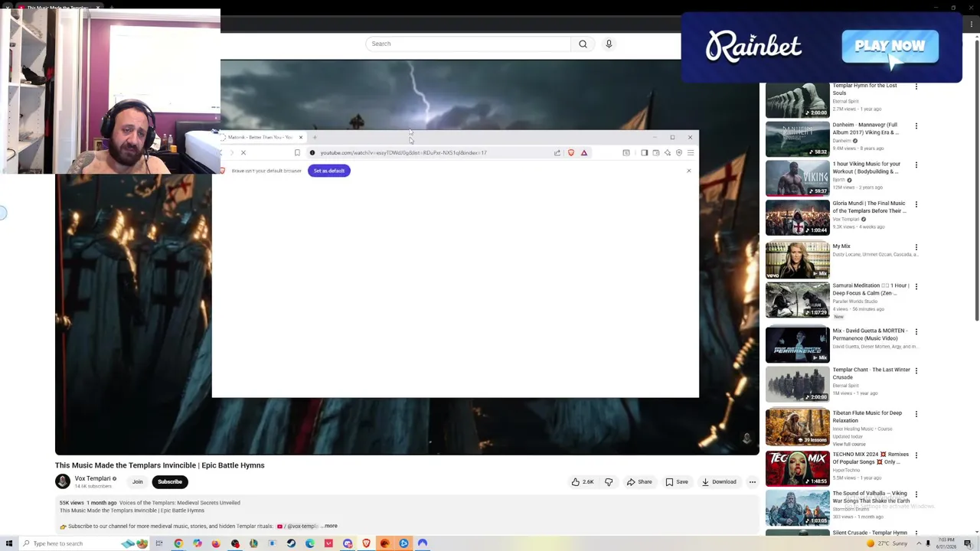
Task: Join the Vox Templari channel
Action: pyautogui.click(x=137, y=482)
